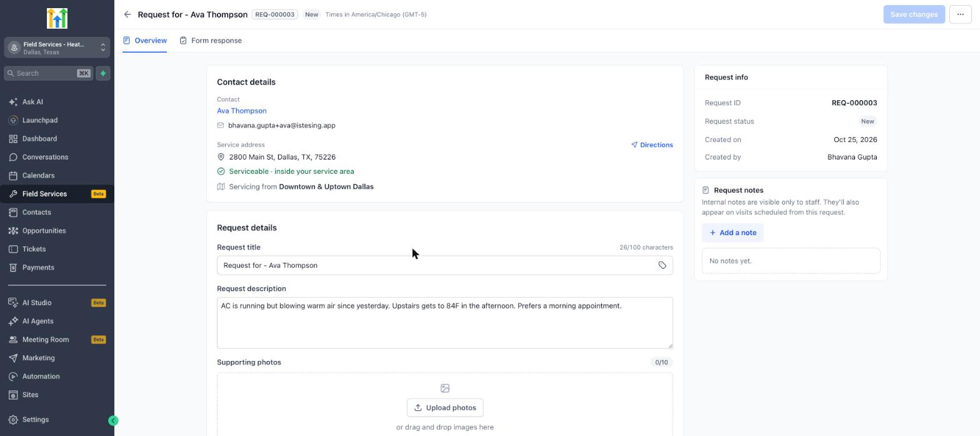
Task: Click the REQ-000003 badge in the header
Action: point(275,14)
